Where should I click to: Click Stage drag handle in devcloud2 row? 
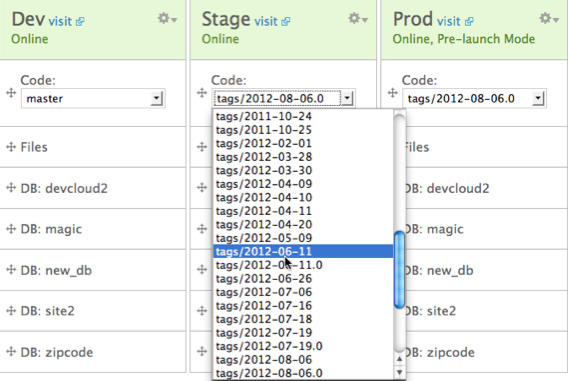click(x=202, y=188)
